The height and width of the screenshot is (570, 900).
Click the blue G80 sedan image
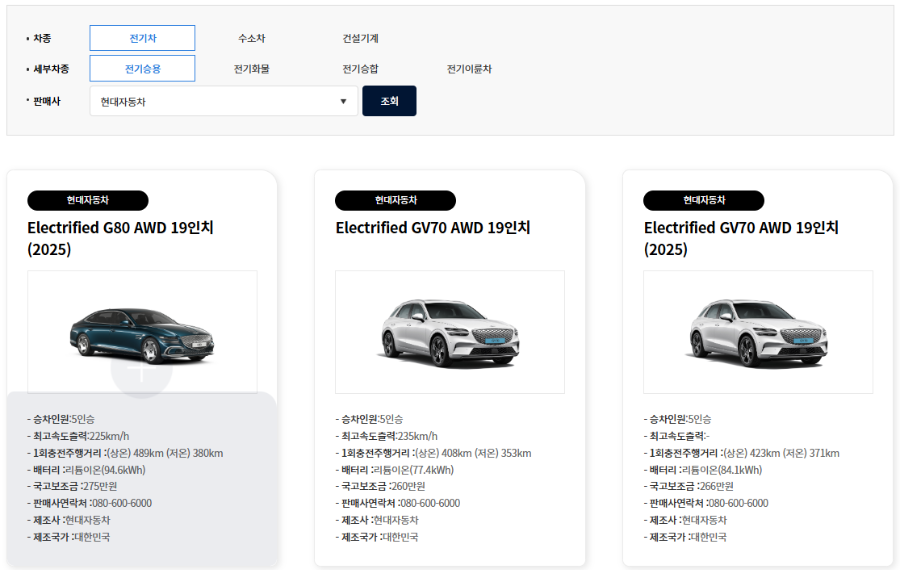[142, 336]
